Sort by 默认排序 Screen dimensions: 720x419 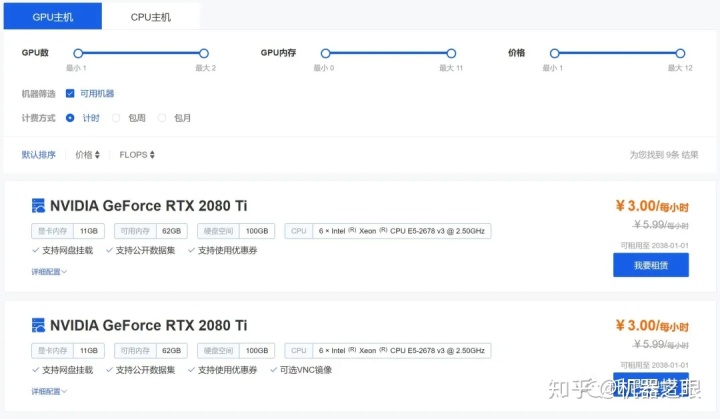39,155
